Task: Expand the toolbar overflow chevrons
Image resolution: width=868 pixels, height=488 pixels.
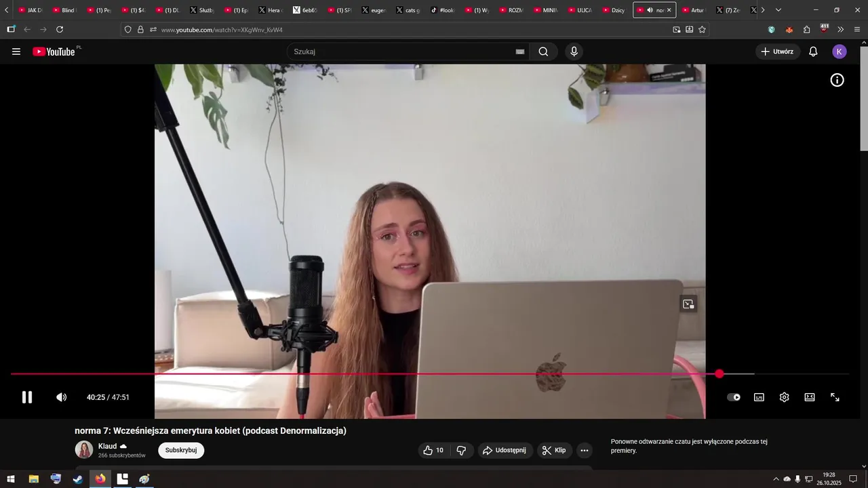Action: 841,30
